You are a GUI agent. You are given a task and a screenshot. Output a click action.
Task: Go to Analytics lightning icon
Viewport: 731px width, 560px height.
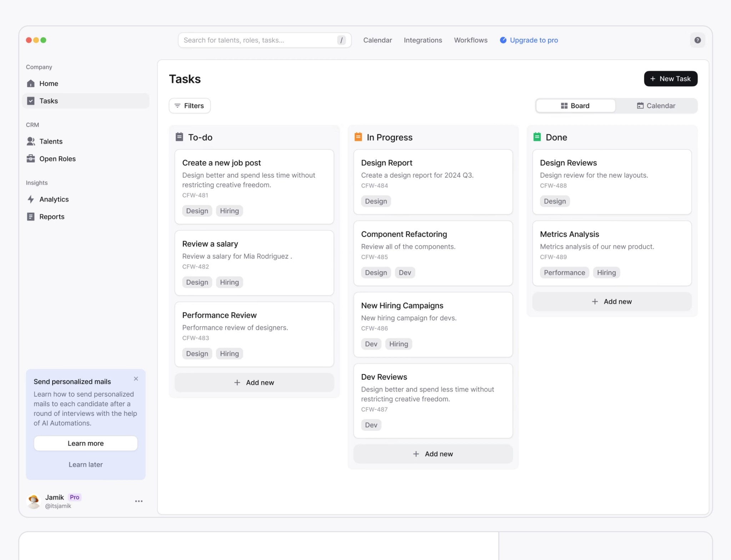(x=31, y=199)
